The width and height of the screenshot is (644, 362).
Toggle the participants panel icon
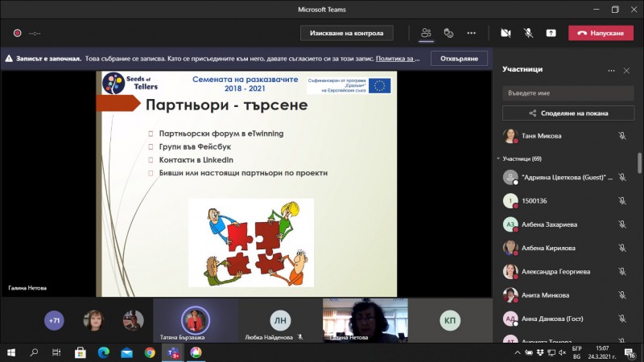(x=426, y=33)
